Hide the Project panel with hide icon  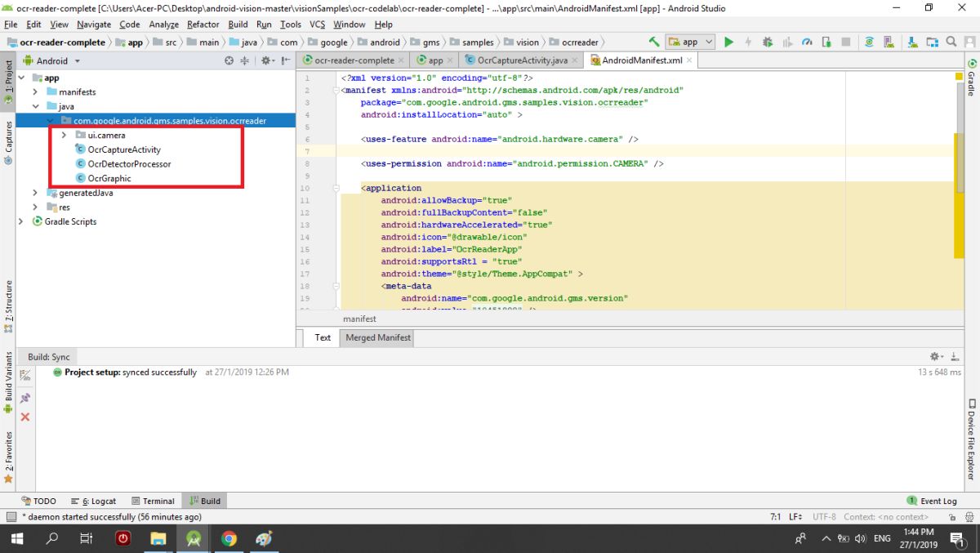point(286,60)
